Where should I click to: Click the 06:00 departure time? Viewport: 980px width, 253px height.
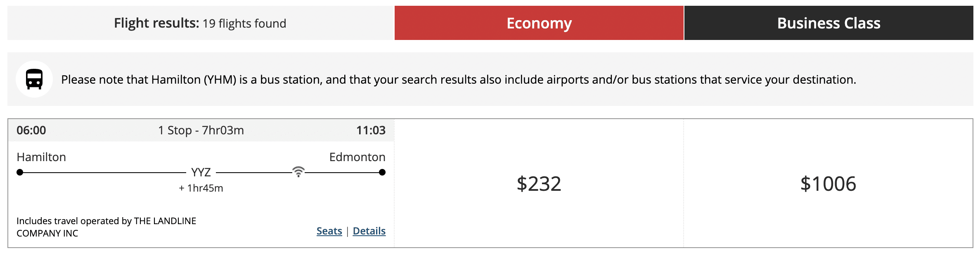[x=31, y=130]
